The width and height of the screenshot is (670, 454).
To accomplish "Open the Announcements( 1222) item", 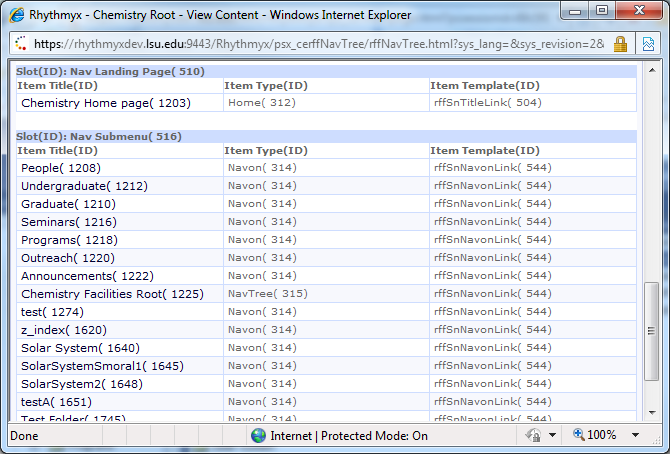I will 87,276.
